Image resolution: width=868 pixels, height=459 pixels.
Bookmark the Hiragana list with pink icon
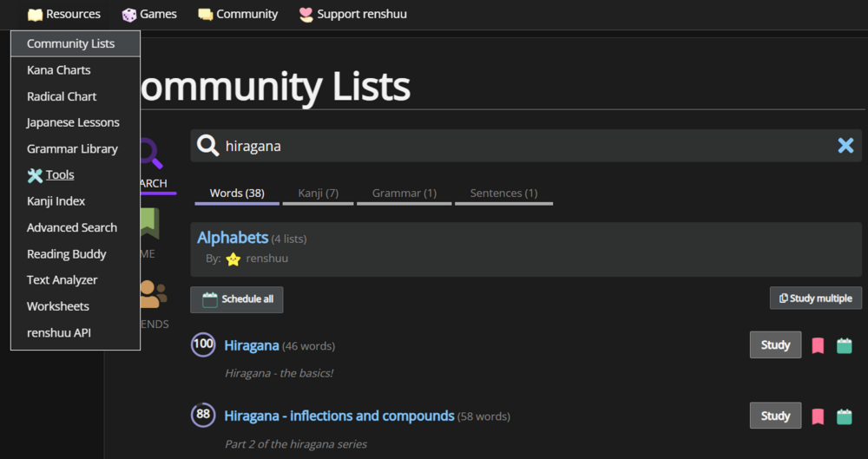[818, 345]
